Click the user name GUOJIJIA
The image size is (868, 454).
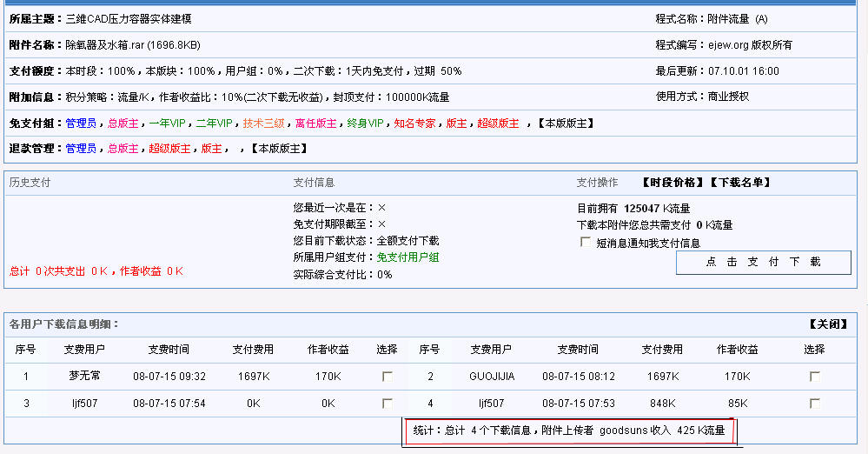tap(492, 377)
